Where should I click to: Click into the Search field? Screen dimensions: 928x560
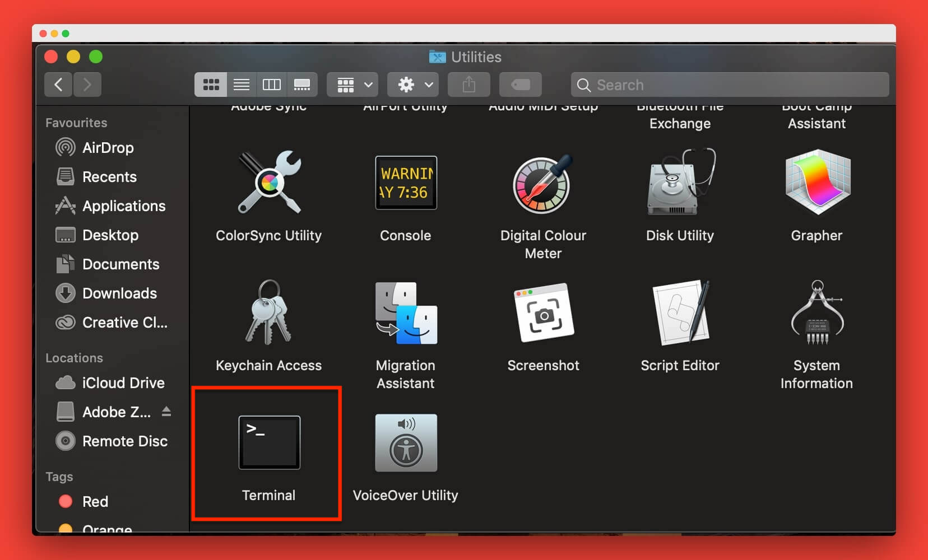(730, 85)
